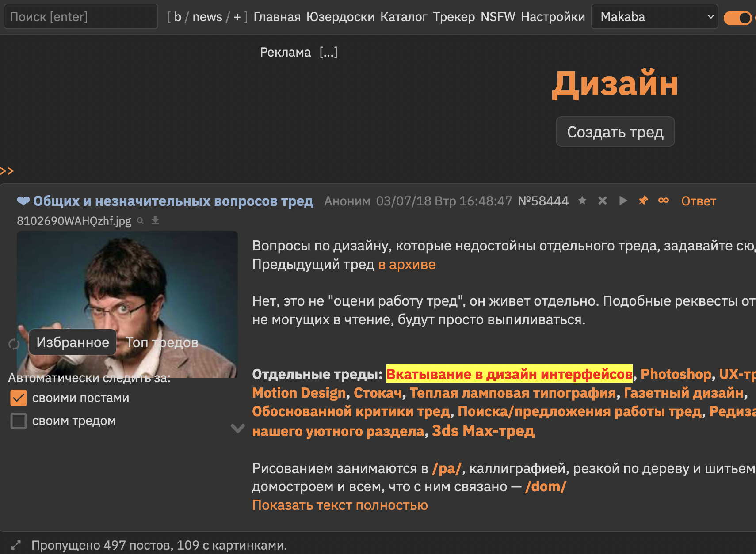Open Обоснованной критики тред link
The width and height of the screenshot is (756, 554).
(x=351, y=411)
